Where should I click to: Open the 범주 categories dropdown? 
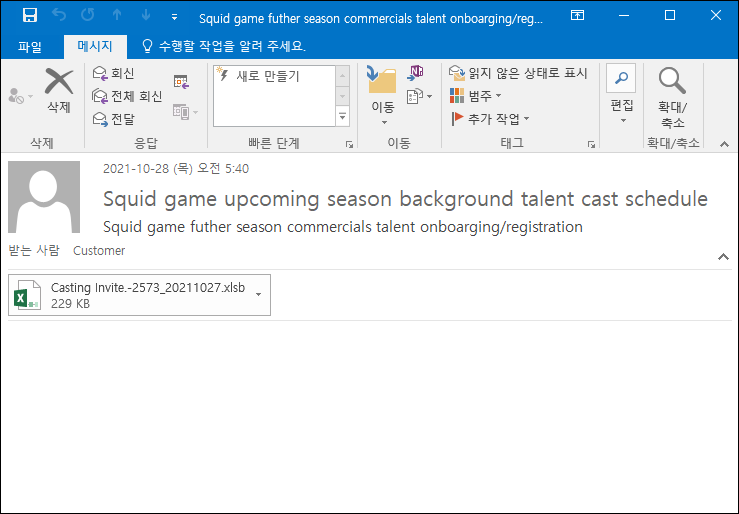pos(475,96)
